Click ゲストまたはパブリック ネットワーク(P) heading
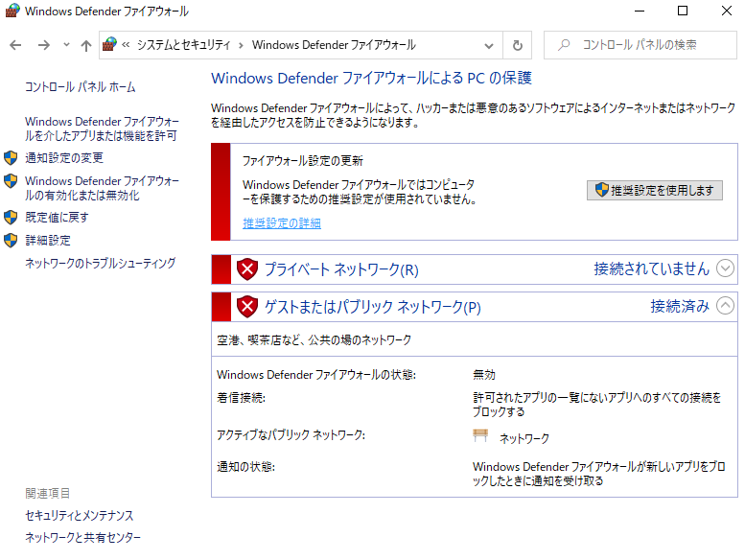The width and height of the screenshot is (745, 560). pos(373,307)
